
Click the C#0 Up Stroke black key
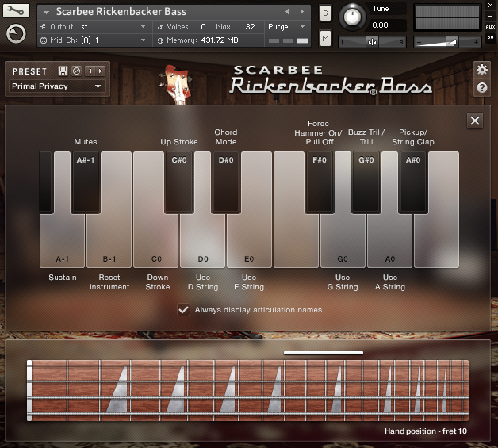[x=179, y=182]
